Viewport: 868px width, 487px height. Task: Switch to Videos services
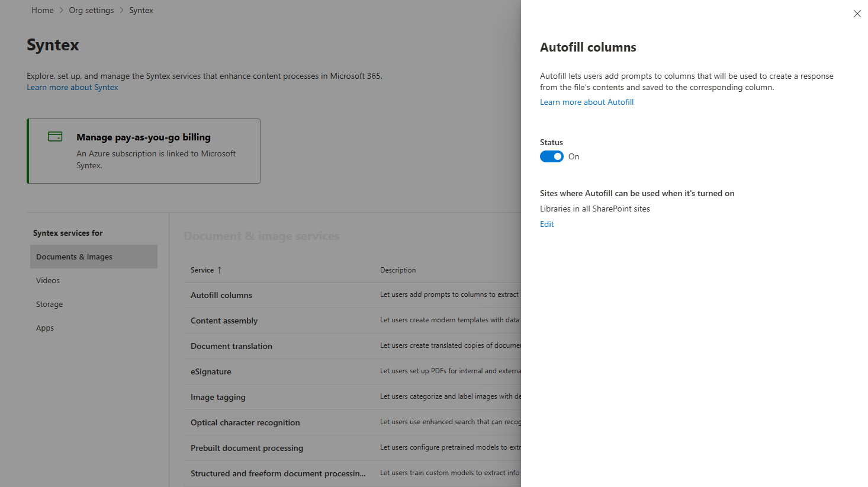48,280
